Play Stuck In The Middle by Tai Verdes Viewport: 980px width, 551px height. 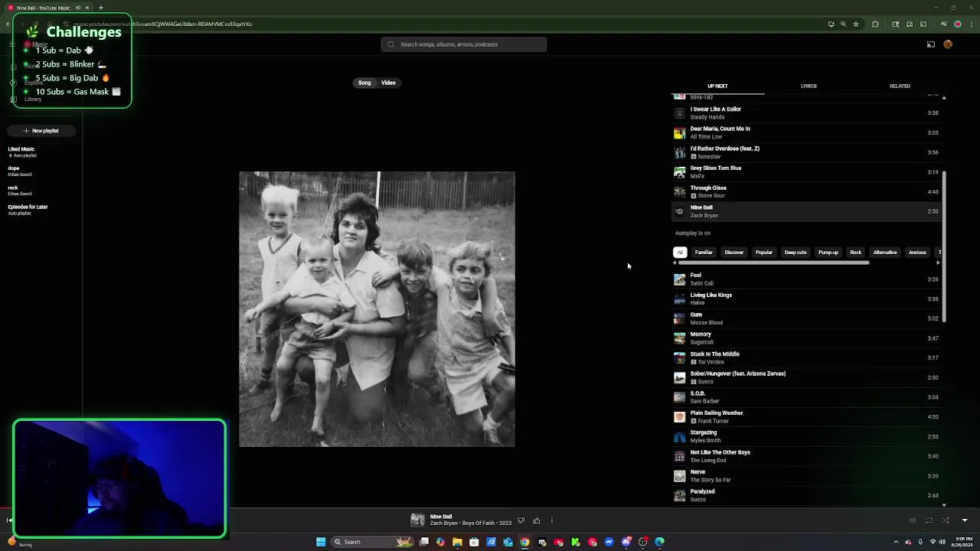click(x=806, y=357)
